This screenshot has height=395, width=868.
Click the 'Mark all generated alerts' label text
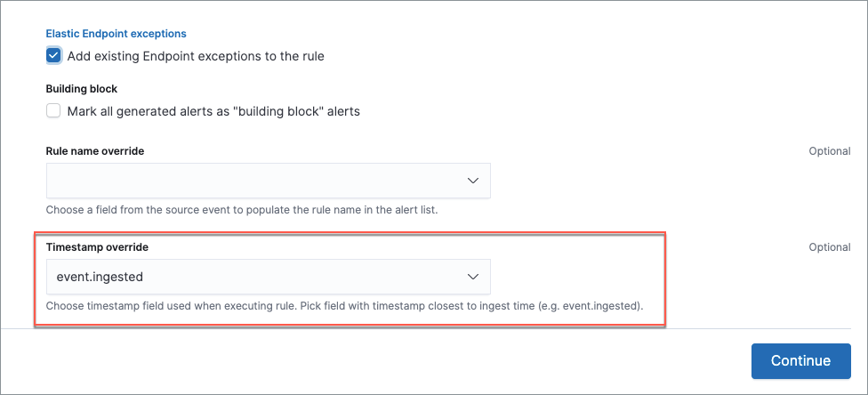[213, 111]
